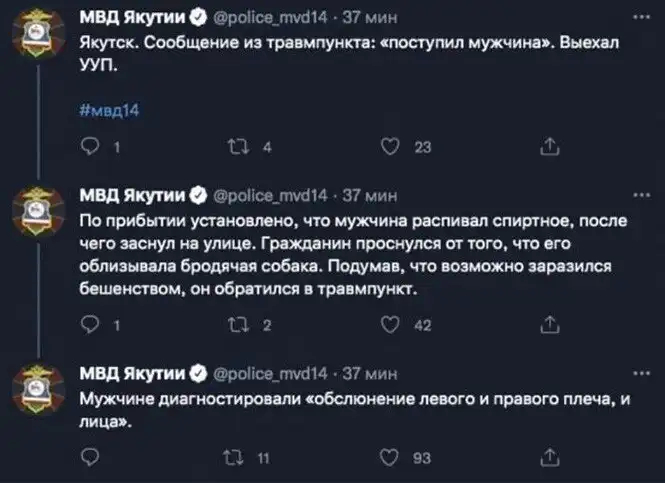The width and height of the screenshot is (665, 483).
Task: Reply to the first Yakutsk tweet
Action: click(91, 148)
